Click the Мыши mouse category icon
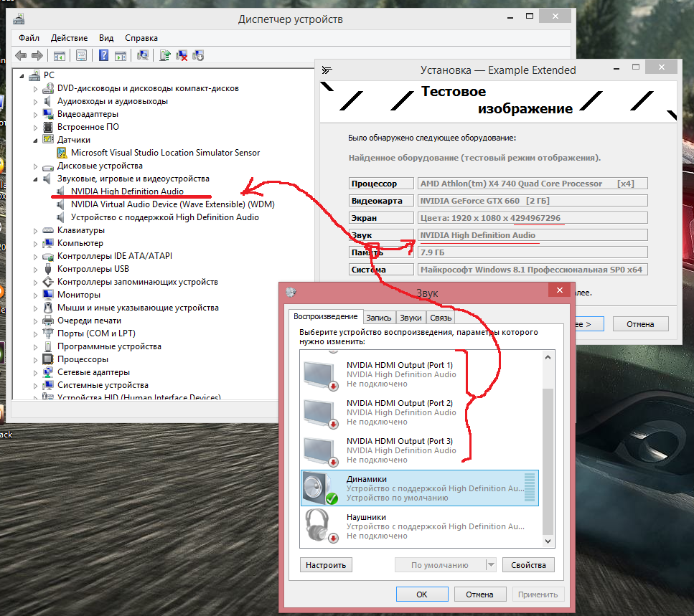 (48, 308)
